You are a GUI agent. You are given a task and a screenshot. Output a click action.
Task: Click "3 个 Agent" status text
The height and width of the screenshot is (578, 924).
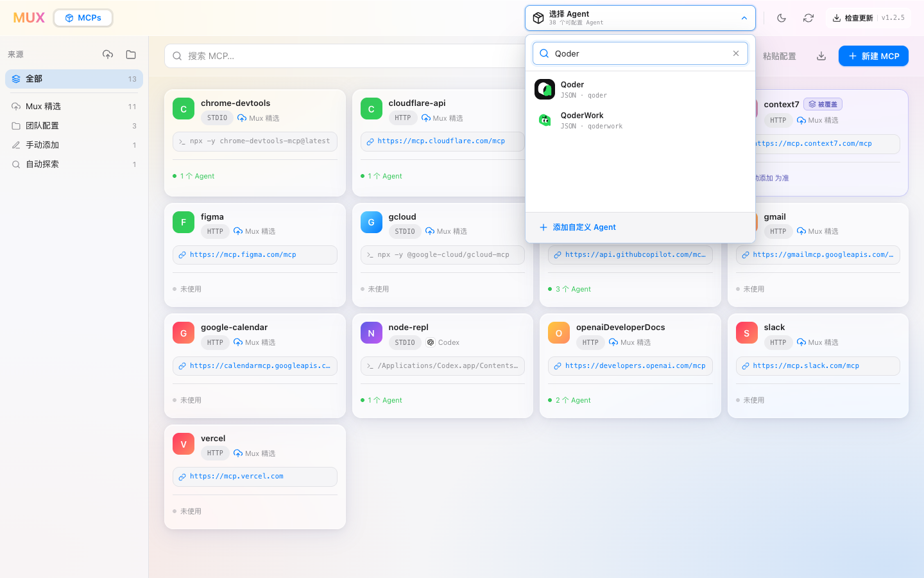(570, 289)
